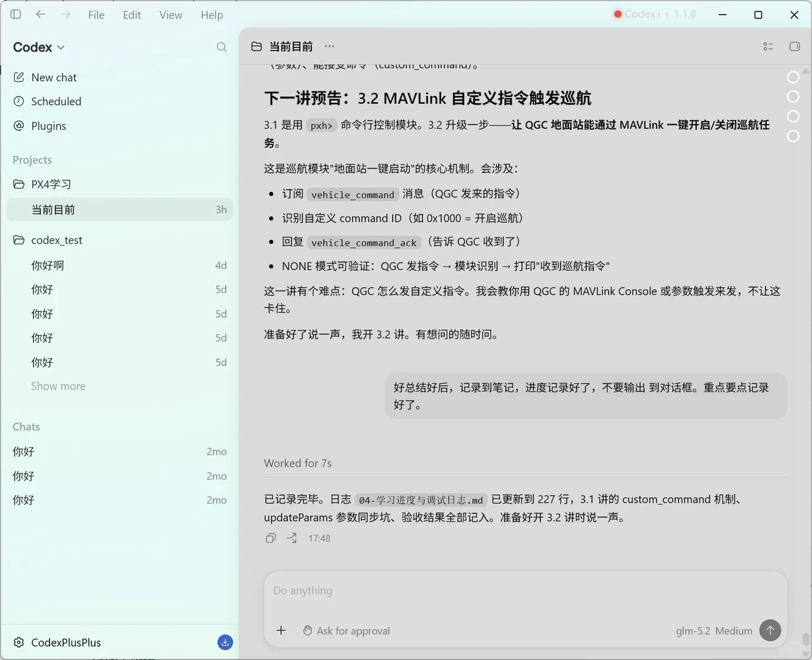Image resolution: width=812 pixels, height=660 pixels.
Task: Click the 当前目前 title in chat header
Action: (291, 46)
